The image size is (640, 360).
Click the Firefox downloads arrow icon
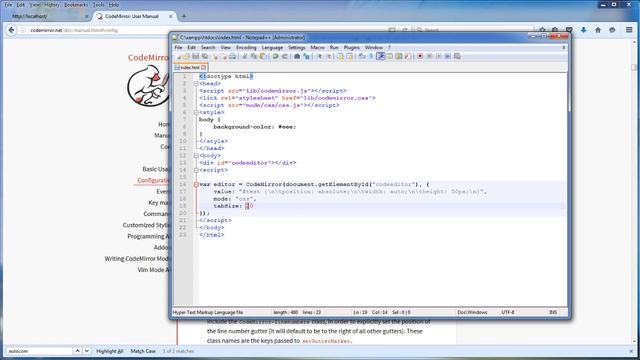click(x=583, y=30)
